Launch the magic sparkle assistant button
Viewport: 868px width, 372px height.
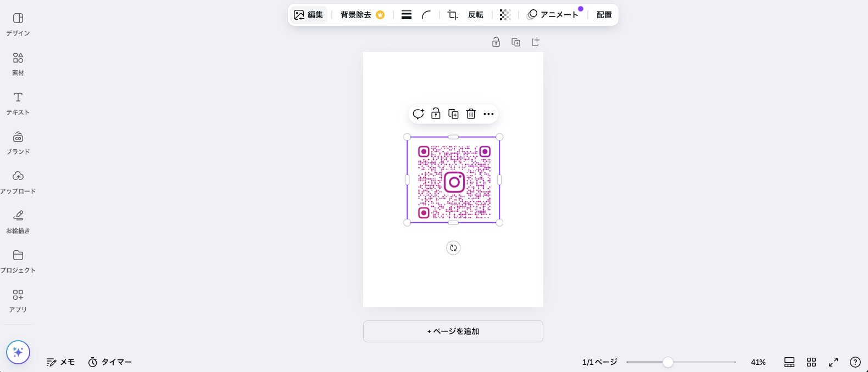[x=18, y=352]
